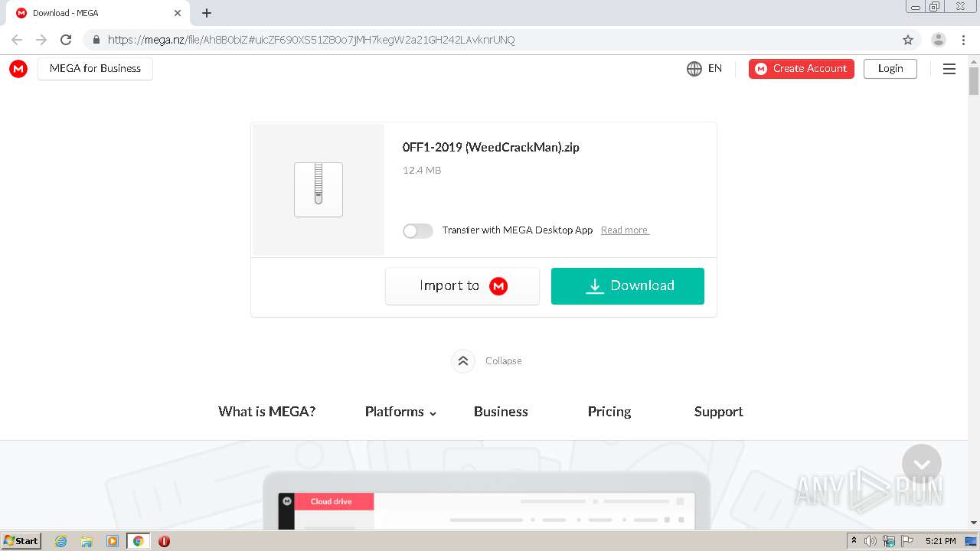Screen dimensions: 980x551
Task: Click the page vertical scrollbar thumb
Action: (x=974, y=80)
